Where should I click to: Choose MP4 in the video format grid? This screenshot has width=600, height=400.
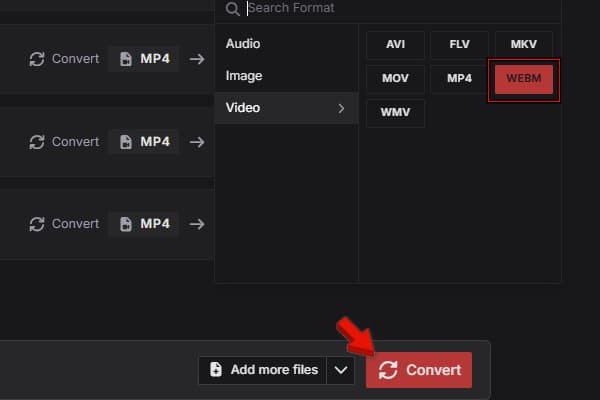460,78
